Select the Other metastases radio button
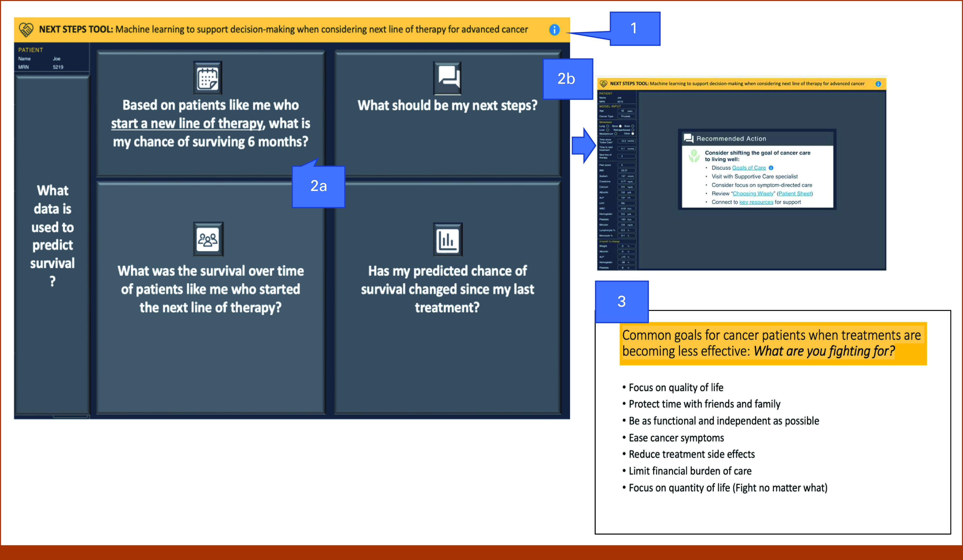This screenshot has height=560, width=963. pyautogui.click(x=633, y=134)
